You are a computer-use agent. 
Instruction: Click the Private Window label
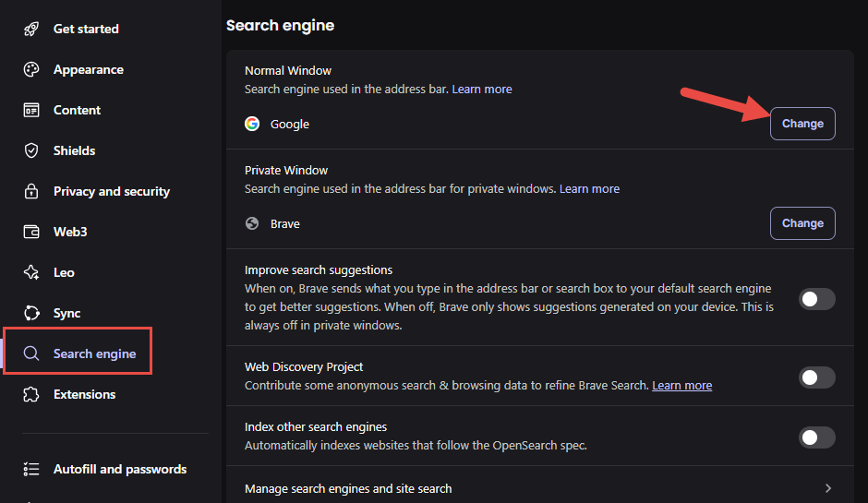(286, 171)
